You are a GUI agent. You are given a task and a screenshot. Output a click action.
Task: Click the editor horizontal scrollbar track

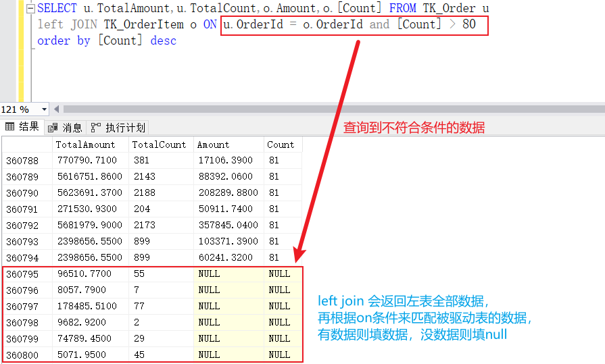pos(334,109)
